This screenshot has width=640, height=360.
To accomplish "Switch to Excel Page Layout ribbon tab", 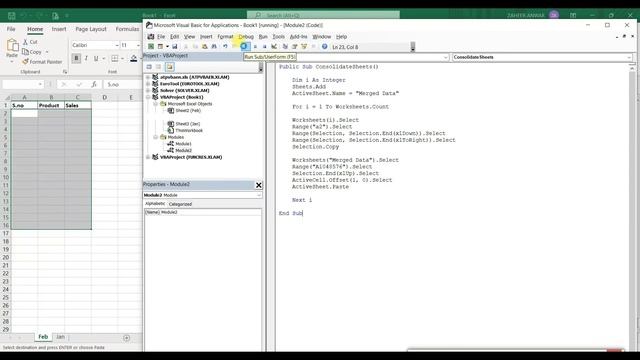I will tap(91, 29).
